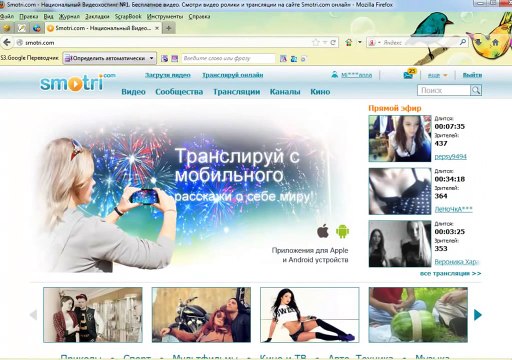Open carousel thumbnail of couple in shop
512x360 pixels.
pyautogui.click(x=93, y=315)
